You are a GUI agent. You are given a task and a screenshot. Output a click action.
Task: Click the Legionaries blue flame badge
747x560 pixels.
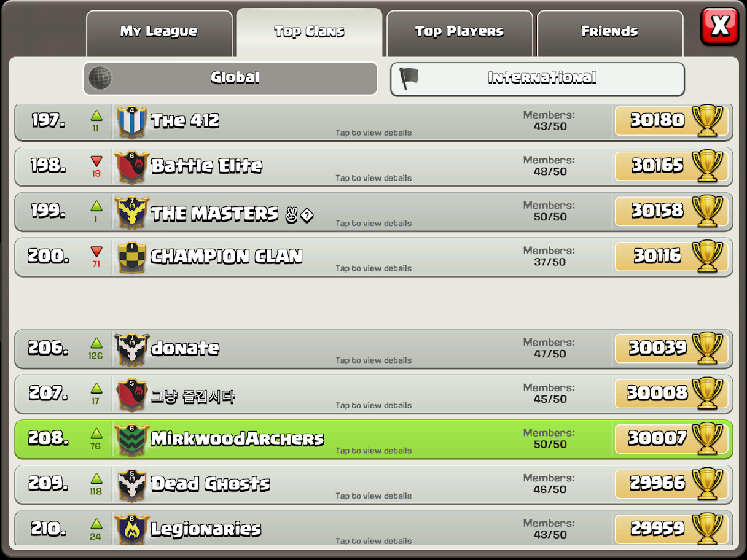coord(131,529)
